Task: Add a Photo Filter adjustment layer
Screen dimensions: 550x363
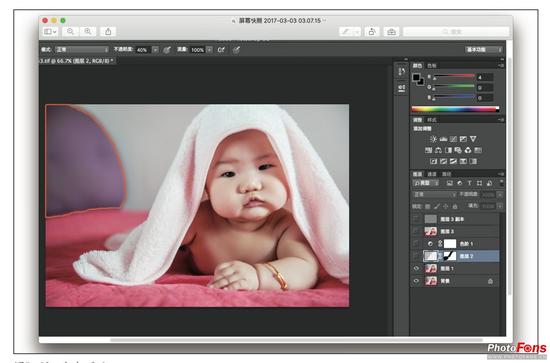Action: coord(458,150)
